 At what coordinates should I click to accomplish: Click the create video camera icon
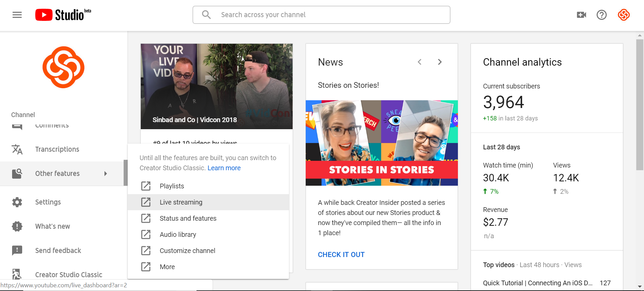(x=581, y=15)
